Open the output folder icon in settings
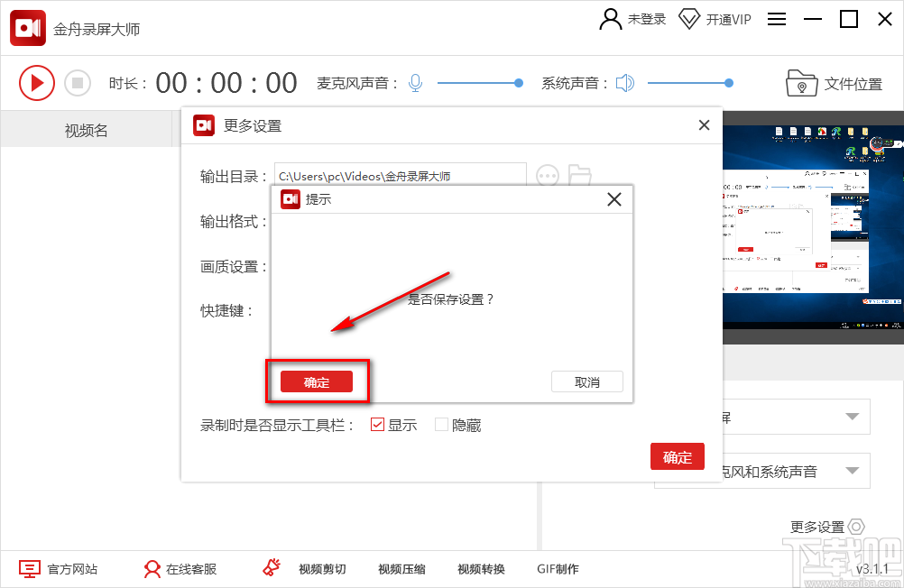Image resolution: width=904 pixels, height=588 pixels. coord(579,175)
